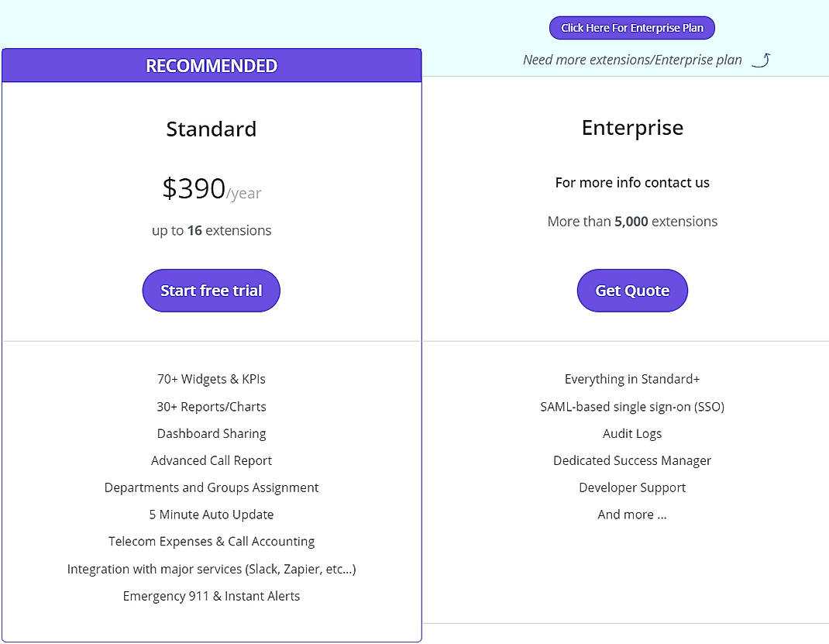Image resolution: width=829 pixels, height=644 pixels.
Task: Click the up to 16 extensions text
Action: tap(211, 230)
